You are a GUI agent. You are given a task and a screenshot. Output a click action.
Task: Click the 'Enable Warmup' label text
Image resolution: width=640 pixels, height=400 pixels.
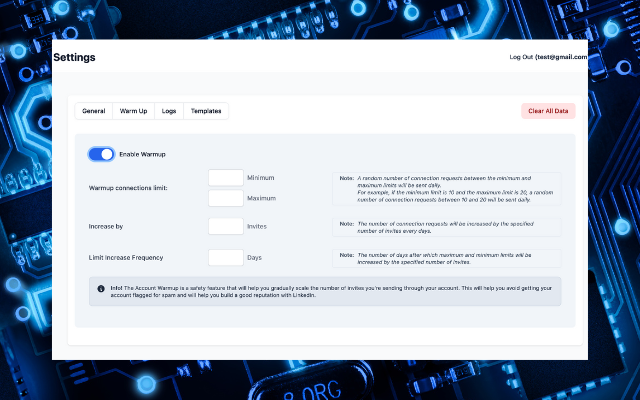click(142, 154)
